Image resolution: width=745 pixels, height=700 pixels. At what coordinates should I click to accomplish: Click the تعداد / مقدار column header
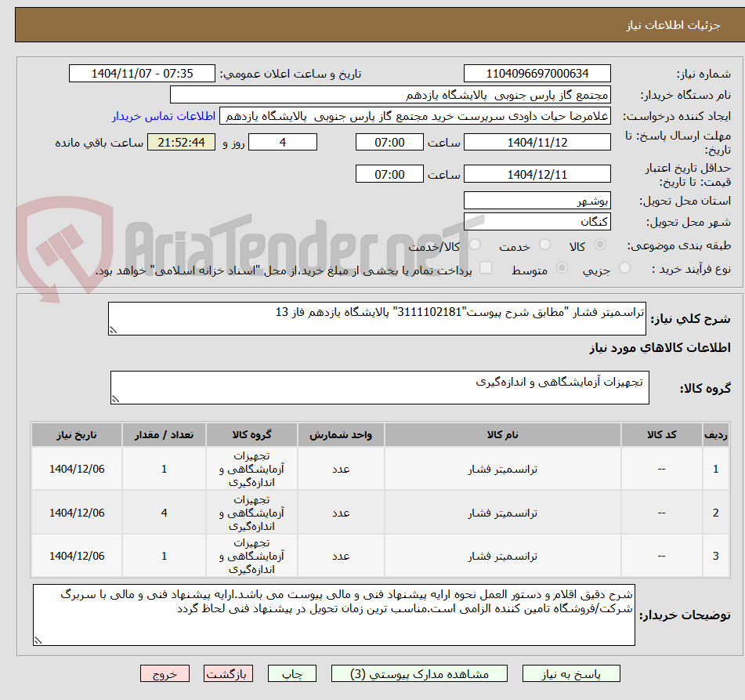point(164,434)
